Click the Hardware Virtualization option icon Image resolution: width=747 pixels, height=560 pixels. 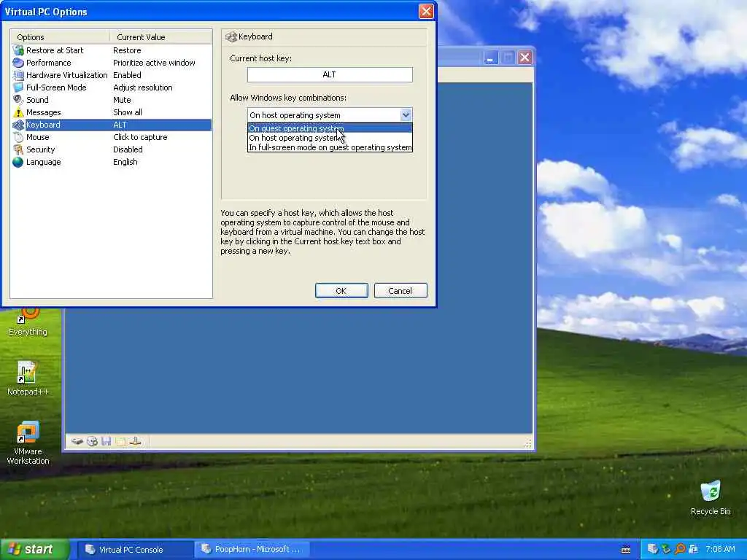[18, 75]
